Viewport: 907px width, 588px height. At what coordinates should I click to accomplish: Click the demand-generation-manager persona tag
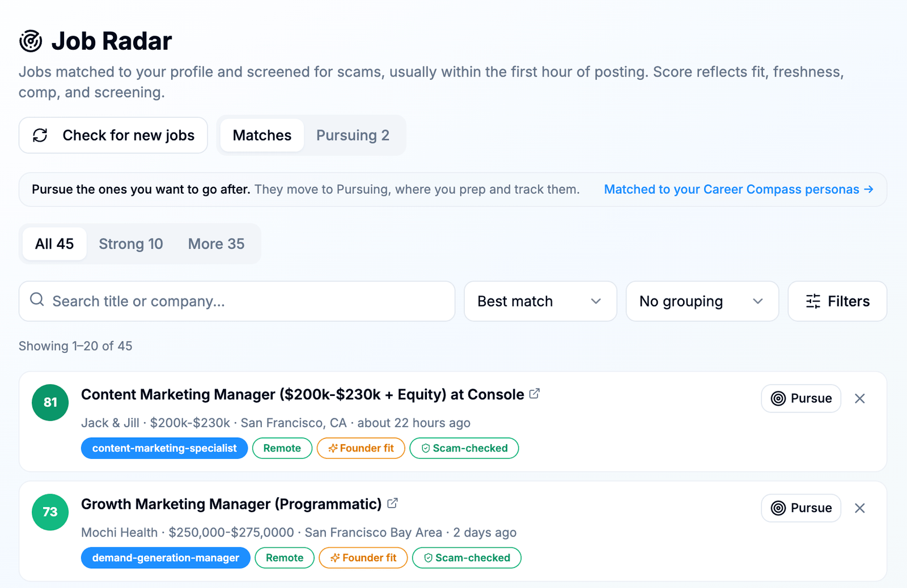click(x=166, y=558)
